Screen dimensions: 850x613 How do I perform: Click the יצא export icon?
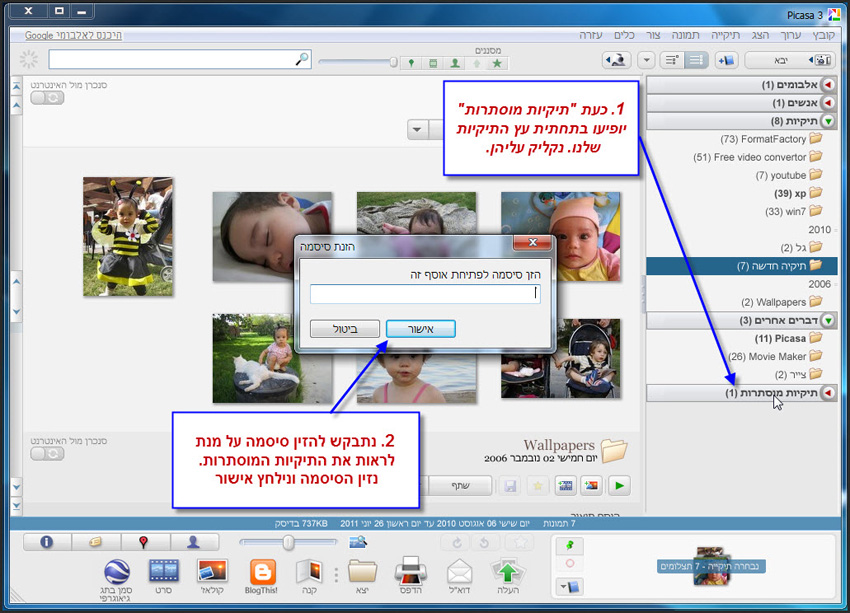tap(363, 577)
